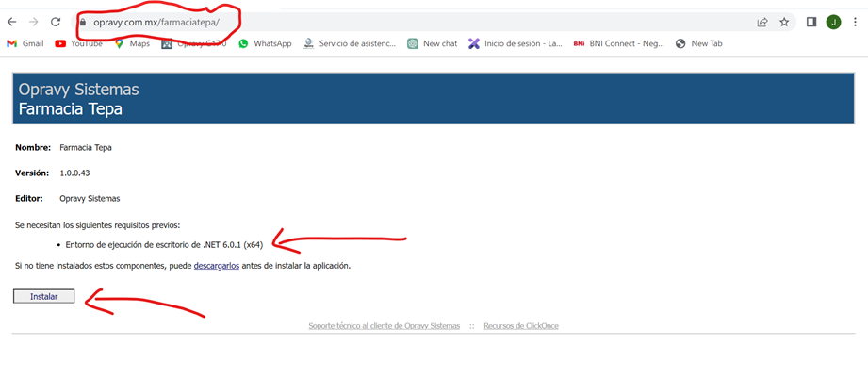
Task: Click the Editor: label
Action: click(29, 198)
